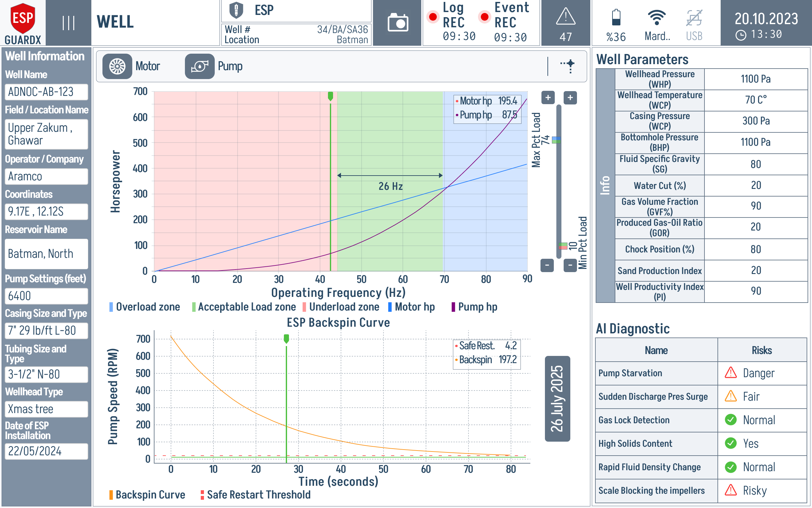Screen dimensions: 812x508
Task: Select Chock Position (%) parameter row
Action: pos(711,249)
